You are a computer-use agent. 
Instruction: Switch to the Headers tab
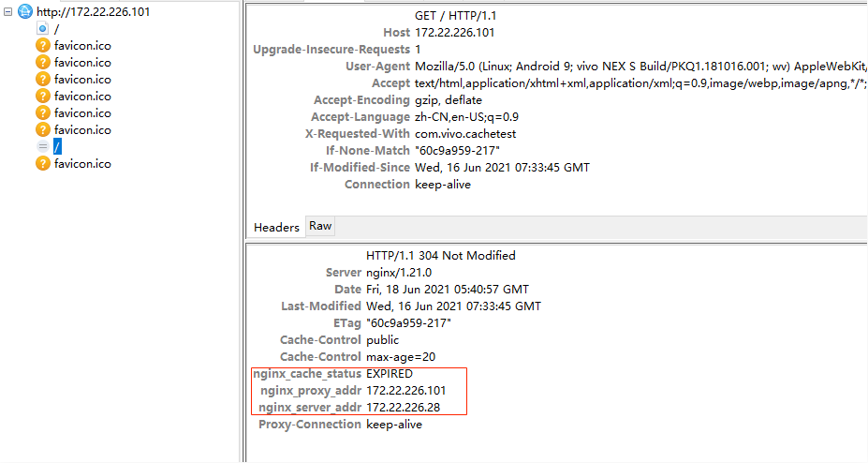click(276, 227)
